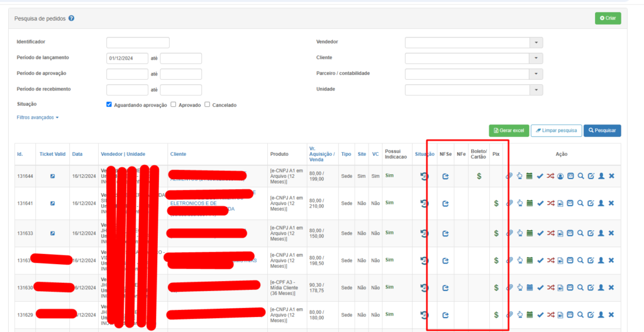This screenshot has width=644, height=332.
Task: Click the help question mark beside Pesquisa de pedidos
Action: (72, 18)
